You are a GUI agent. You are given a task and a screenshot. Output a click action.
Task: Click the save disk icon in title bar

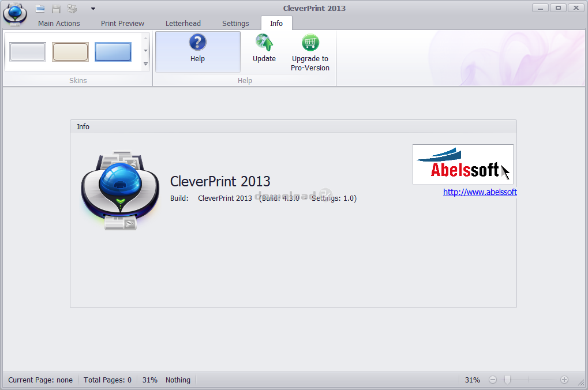pos(56,9)
